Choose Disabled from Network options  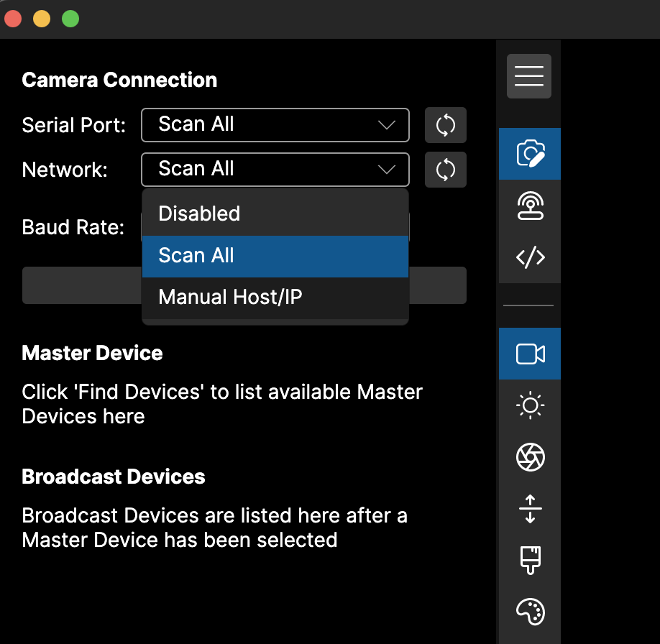(275, 213)
